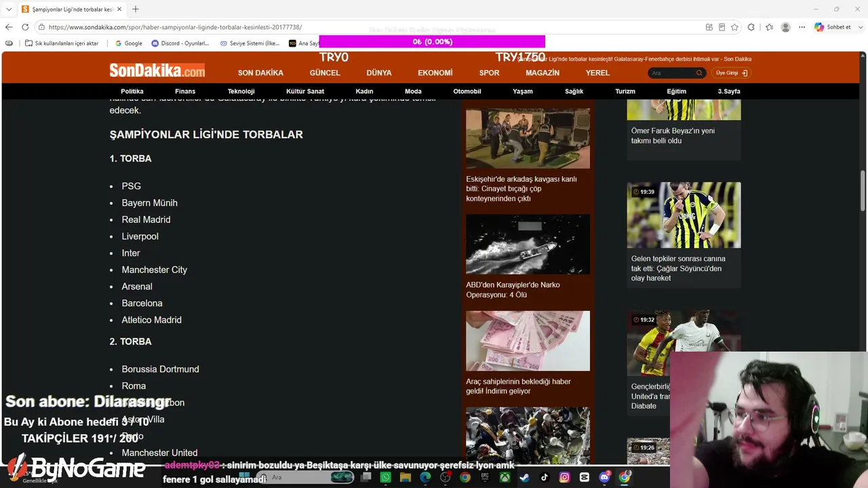This screenshot has height=488, width=868.
Task: Open the SPOR menu item
Action: pos(489,73)
